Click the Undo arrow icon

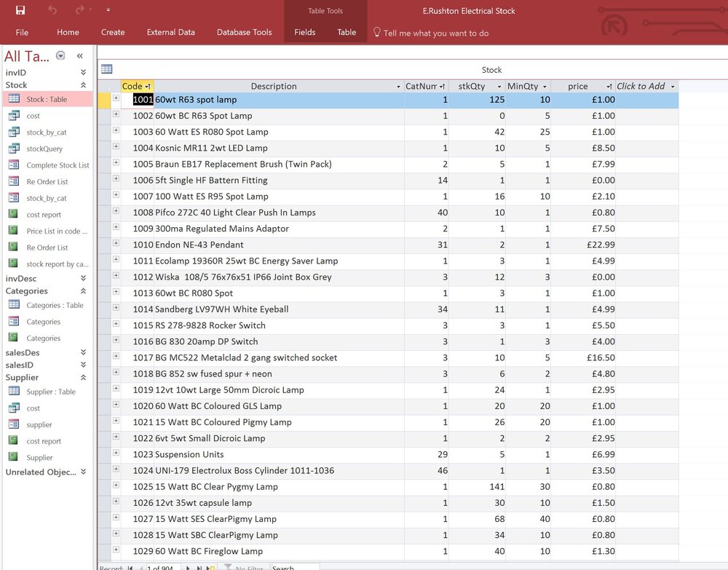[x=52, y=9]
